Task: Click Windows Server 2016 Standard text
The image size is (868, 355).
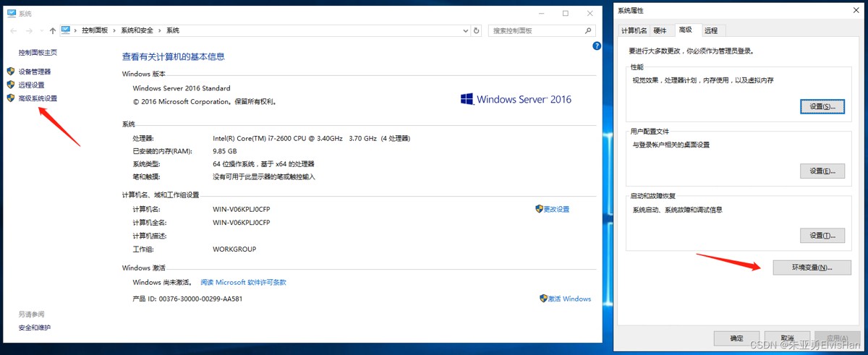Action: 182,88
